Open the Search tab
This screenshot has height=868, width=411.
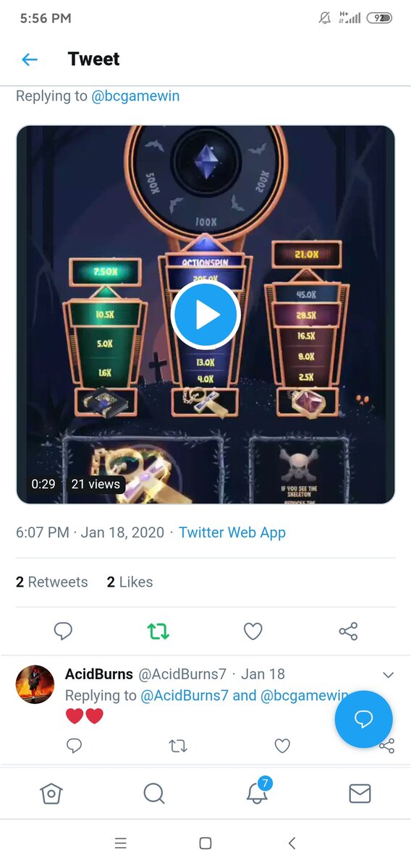(154, 793)
